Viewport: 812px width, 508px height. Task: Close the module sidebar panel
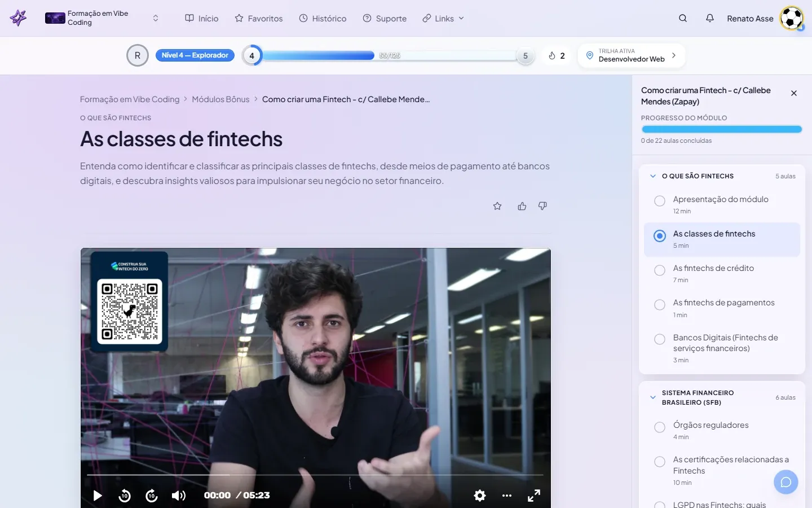coord(794,93)
